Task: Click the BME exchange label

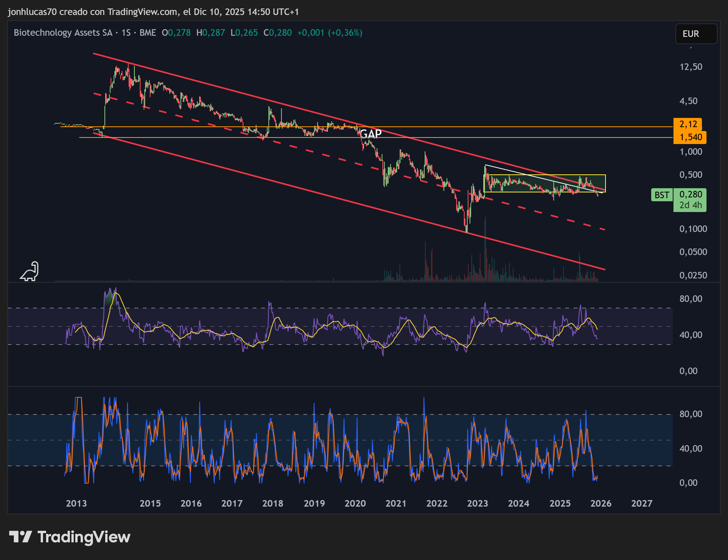Action: coord(148,33)
